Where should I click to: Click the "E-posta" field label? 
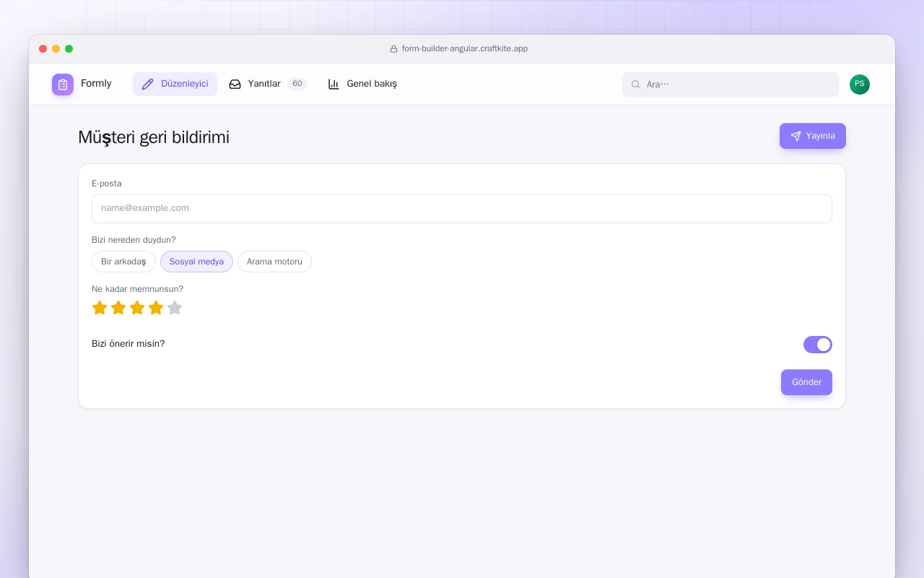click(x=107, y=184)
